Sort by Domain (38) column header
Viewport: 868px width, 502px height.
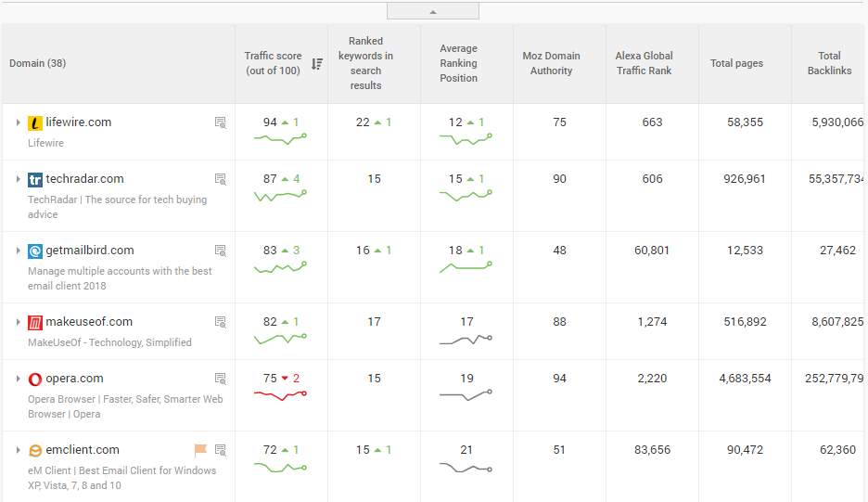point(38,63)
